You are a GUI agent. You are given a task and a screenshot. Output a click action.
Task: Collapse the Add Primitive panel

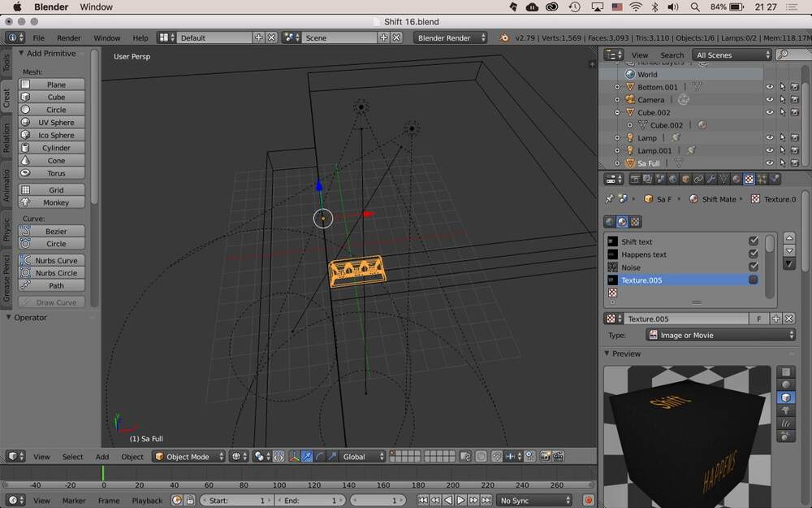[x=21, y=53]
